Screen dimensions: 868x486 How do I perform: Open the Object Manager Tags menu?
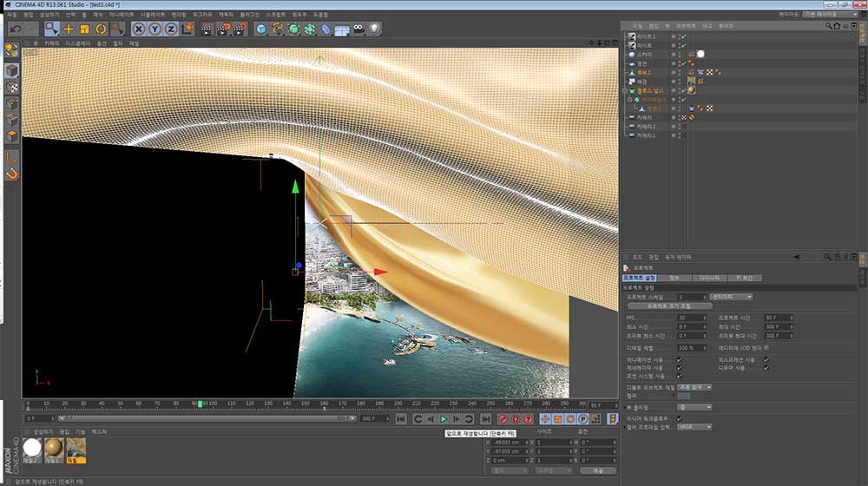(707, 26)
